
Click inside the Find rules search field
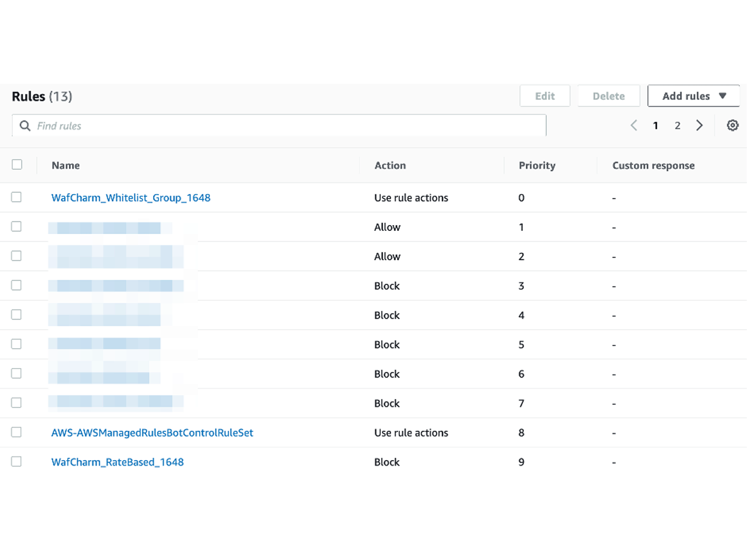point(213,125)
